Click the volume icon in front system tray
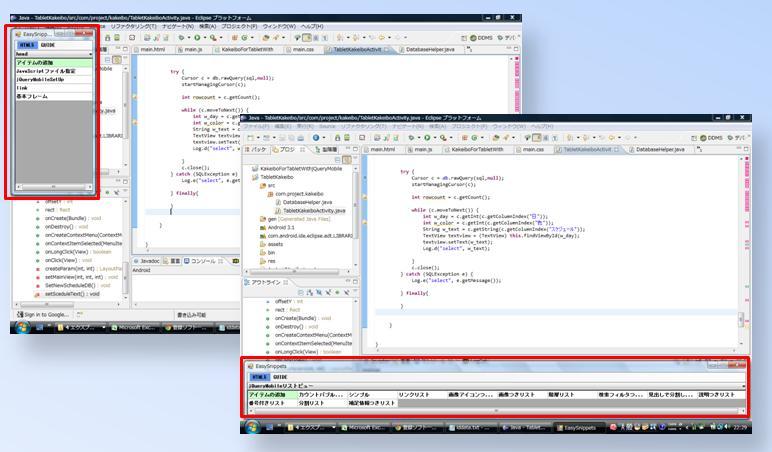 point(727,427)
